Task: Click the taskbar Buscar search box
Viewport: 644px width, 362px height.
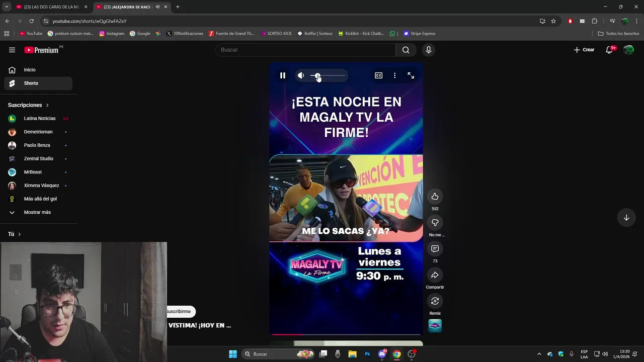Action: [278, 354]
